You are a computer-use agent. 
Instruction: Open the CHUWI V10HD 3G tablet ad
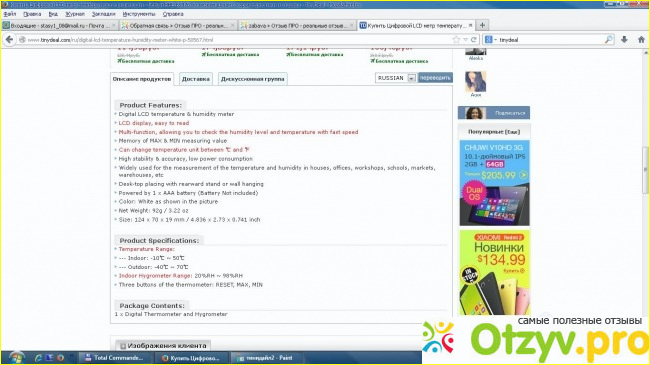pos(495,183)
